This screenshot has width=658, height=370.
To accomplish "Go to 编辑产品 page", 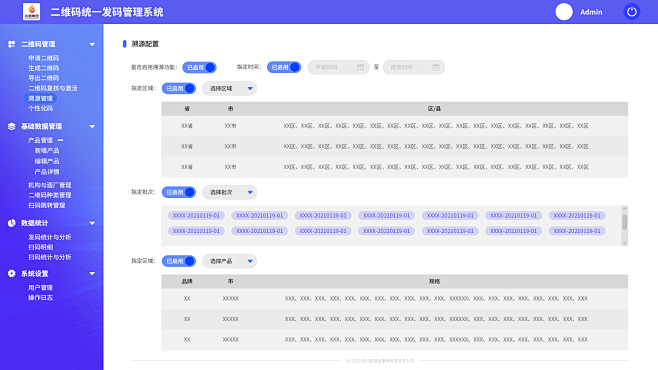I will point(47,161).
